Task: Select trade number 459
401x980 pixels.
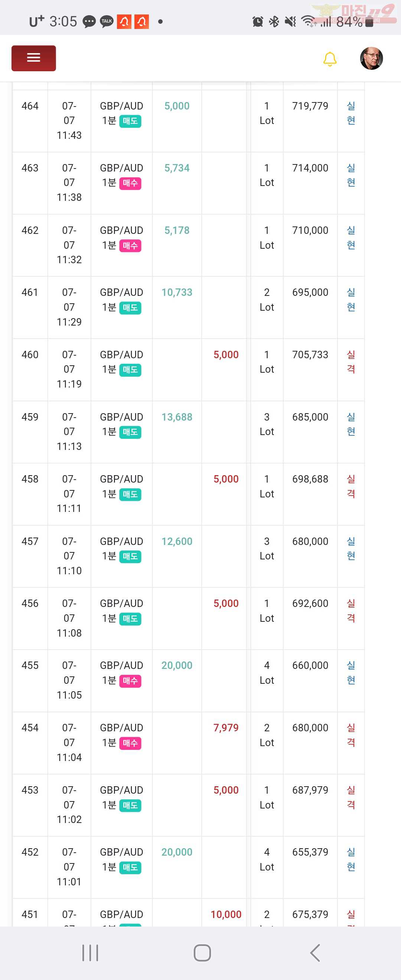Action: tap(30, 416)
